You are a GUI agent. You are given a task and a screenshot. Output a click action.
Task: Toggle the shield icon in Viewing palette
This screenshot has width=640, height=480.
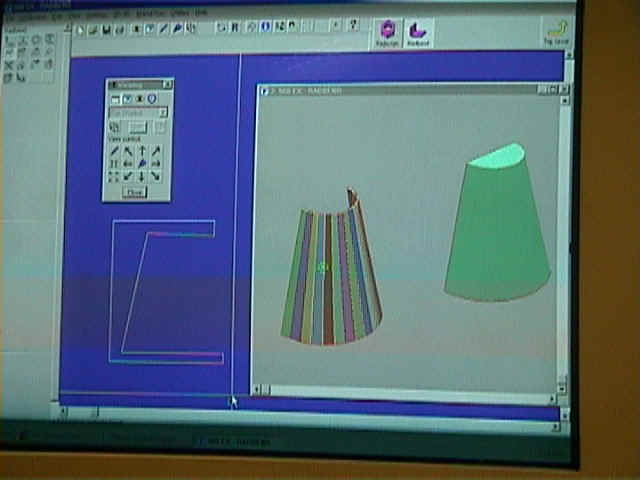click(152, 99)
